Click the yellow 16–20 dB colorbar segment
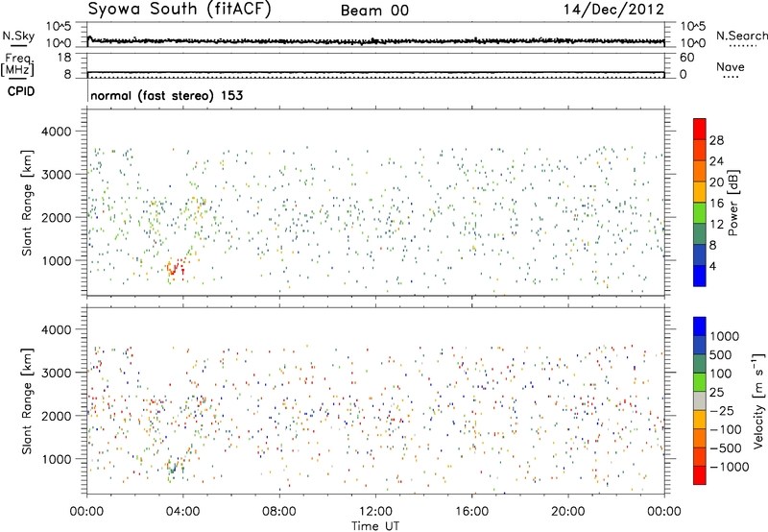 point(700,192)
